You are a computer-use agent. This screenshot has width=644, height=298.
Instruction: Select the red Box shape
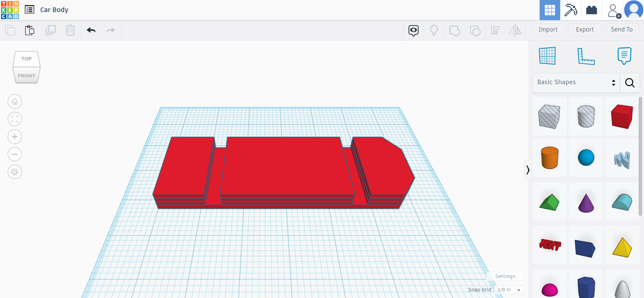[622, 116]
